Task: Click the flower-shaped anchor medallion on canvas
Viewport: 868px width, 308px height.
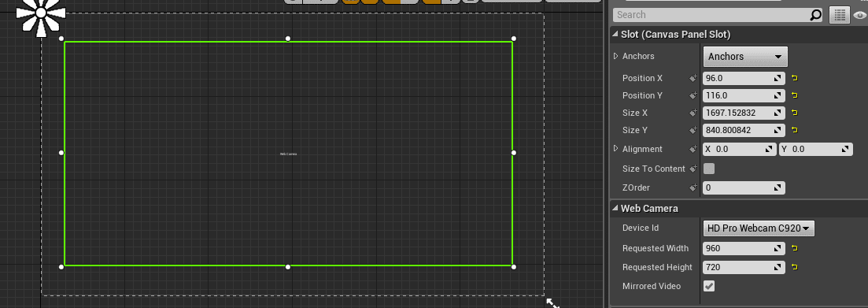Action: (41, 13)
